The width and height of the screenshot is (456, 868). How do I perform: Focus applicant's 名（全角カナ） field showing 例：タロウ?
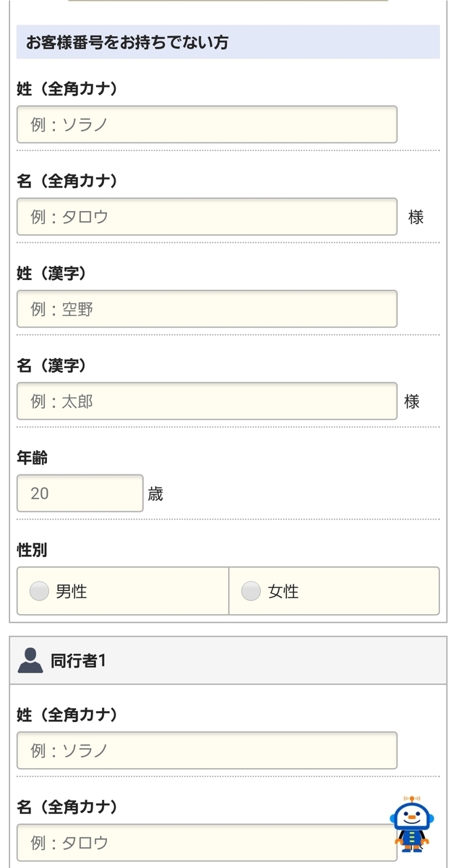click(x=207, y=216)
